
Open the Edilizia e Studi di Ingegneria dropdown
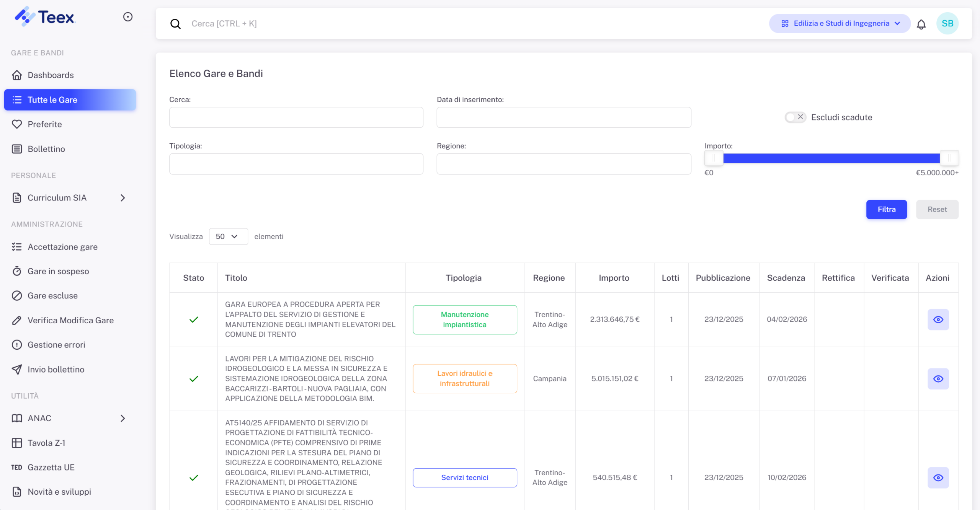click(840, 24)
